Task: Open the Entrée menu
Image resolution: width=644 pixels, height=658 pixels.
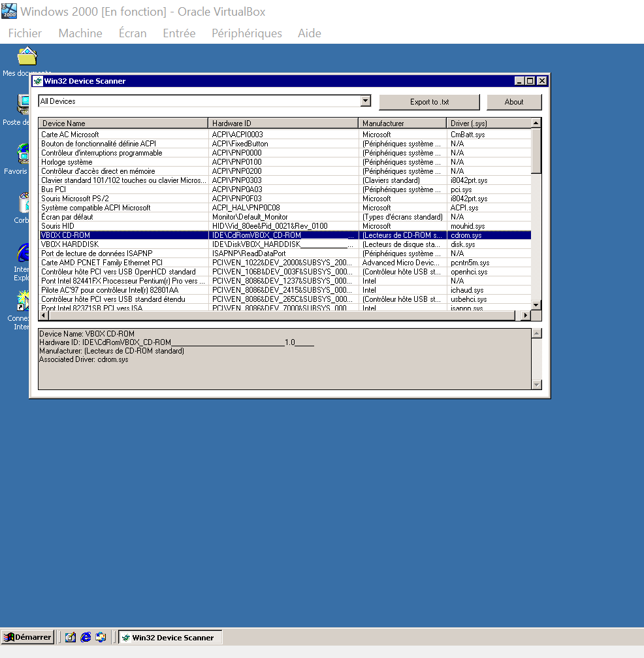Action: (179, 33)
